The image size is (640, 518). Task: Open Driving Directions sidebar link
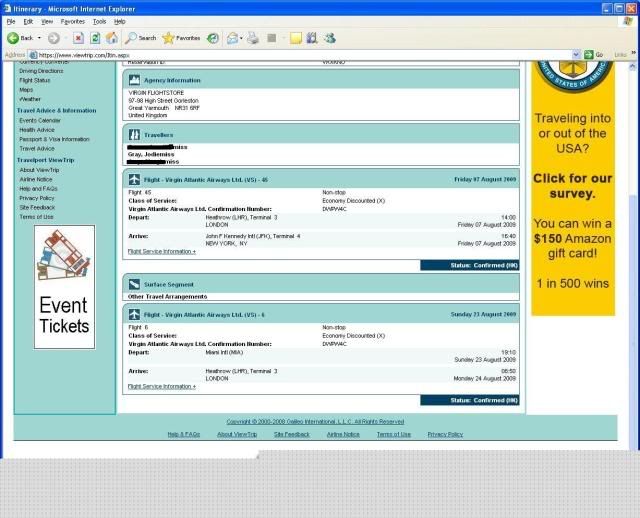click(x=41, y=71)
